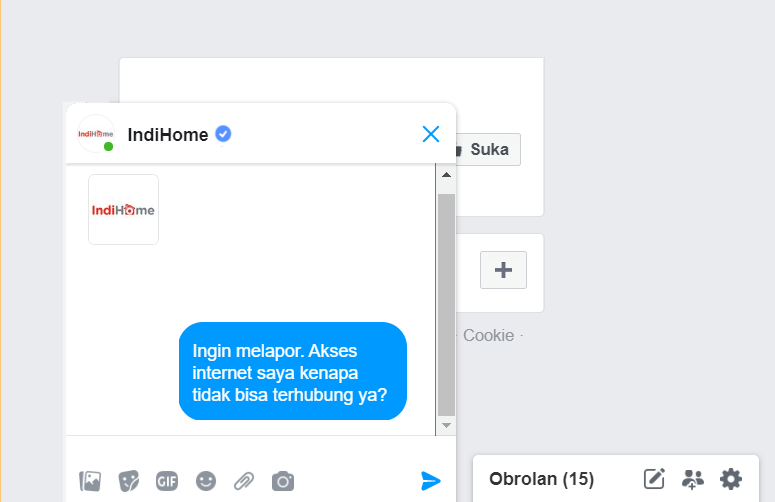Viewport: 775px width, 502px height.
Task: Click the IndiHome logo thumbnail in conversation
Action: (x=123, y=210)
